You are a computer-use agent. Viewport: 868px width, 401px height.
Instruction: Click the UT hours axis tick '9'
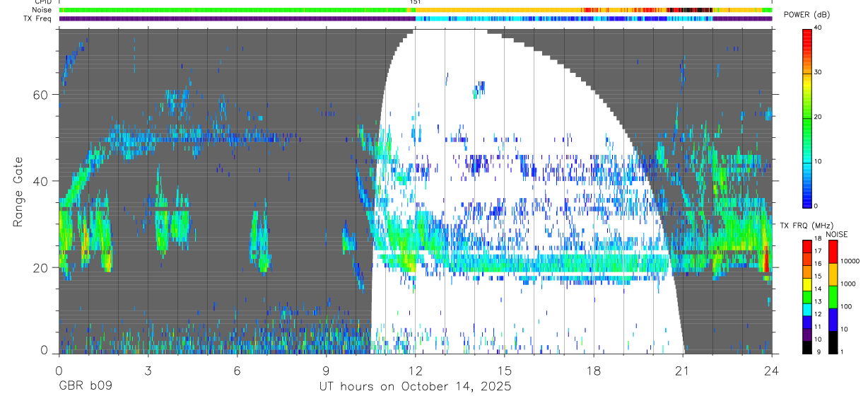pos(326,370)
